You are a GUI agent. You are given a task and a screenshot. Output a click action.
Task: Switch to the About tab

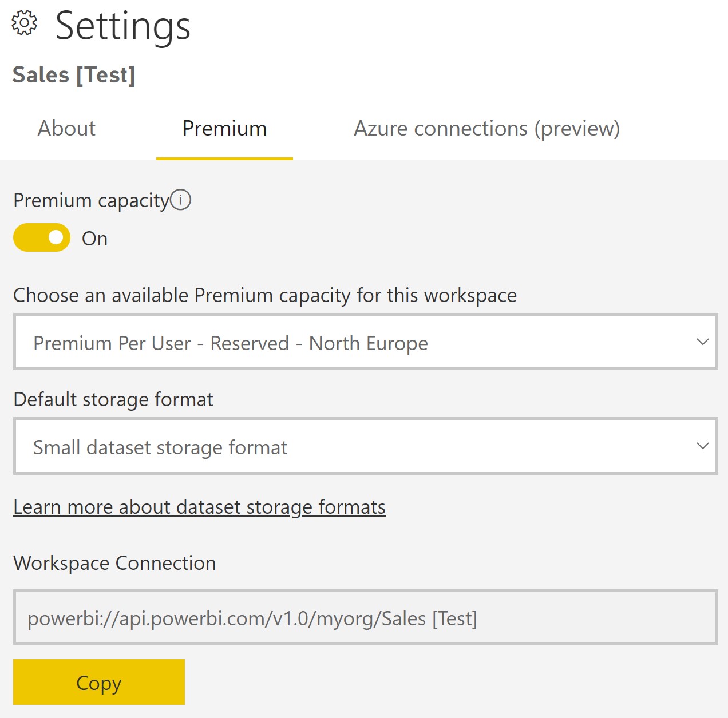point(66,128)
